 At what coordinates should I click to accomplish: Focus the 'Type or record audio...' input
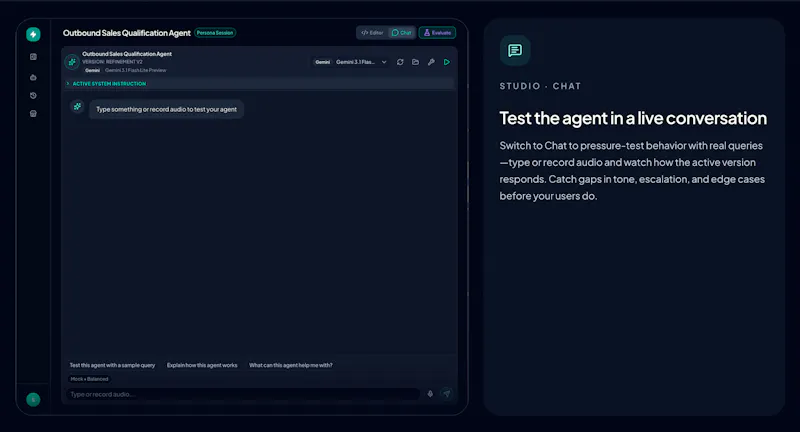pyautogui.click(x=243, y=394)
